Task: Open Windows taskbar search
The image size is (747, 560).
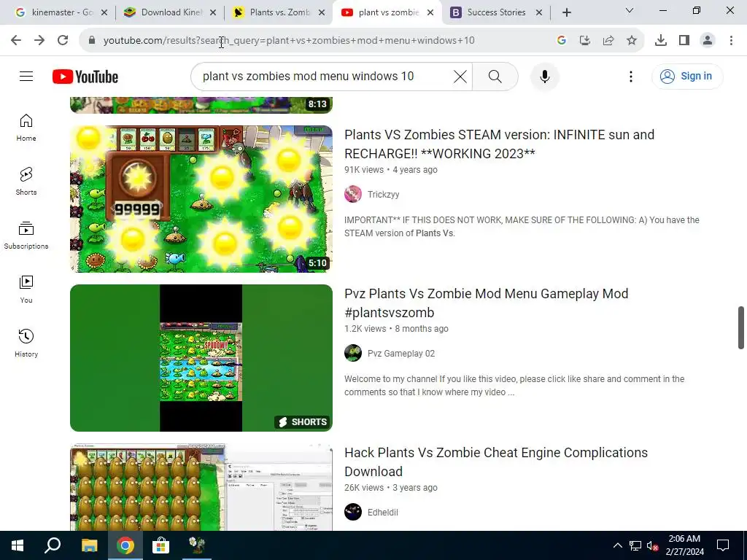Action: pyautogui.click(x=53, y=545)
